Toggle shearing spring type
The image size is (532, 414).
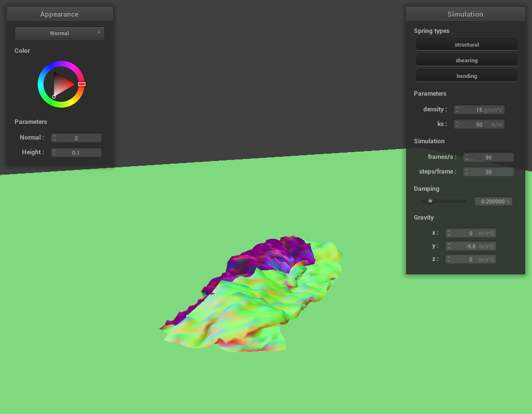[x=467, y=60]
